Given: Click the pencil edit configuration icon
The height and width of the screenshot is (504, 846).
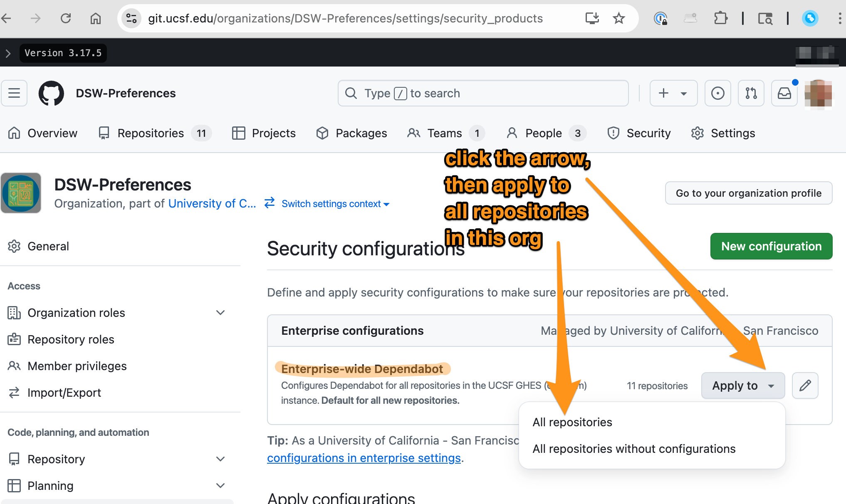Looking at the screenshot, I should [x=805, y=385].
